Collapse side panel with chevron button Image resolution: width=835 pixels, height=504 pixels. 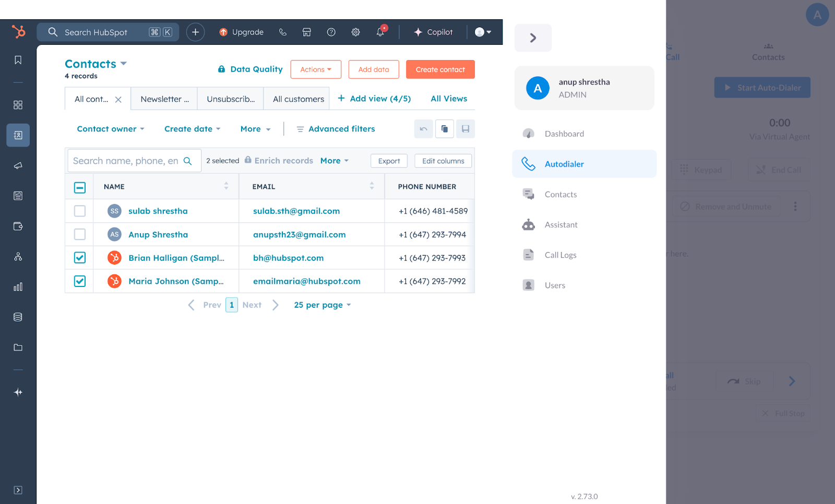tap(533, 38)
